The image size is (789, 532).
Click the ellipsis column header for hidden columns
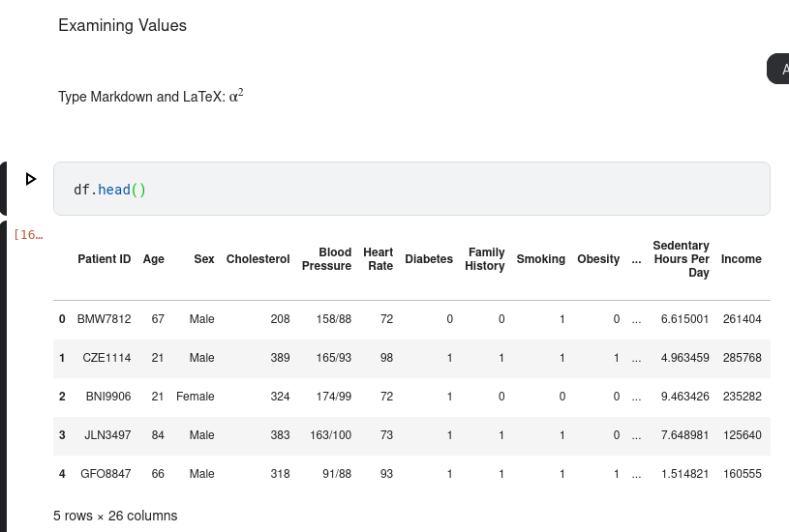click(x=636, y=259)
